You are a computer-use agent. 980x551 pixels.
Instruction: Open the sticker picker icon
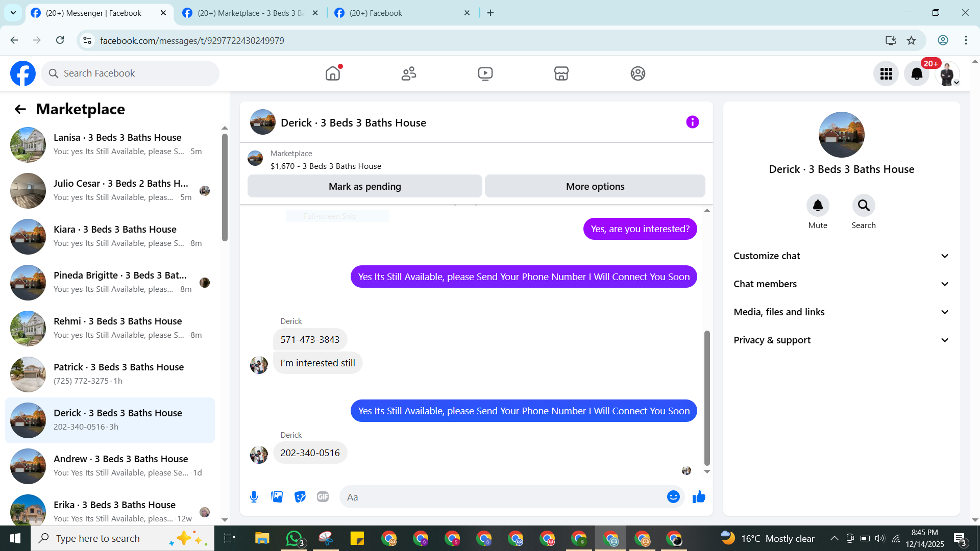(x=300, y=496)
